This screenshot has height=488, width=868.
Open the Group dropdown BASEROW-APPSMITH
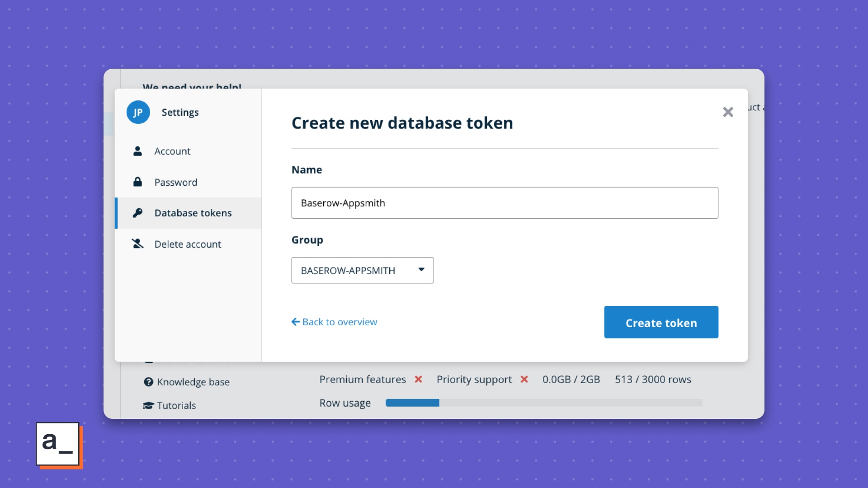[x=362, y=270]
